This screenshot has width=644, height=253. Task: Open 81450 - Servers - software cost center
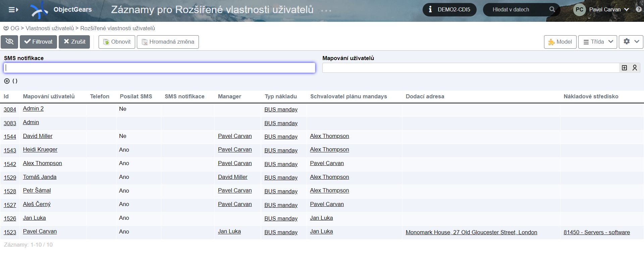(x=597, y=232)
